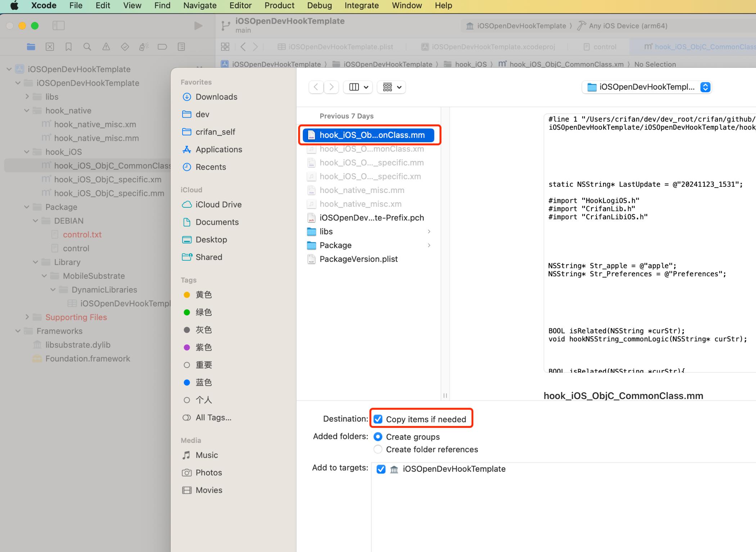Toggle the navigator sidebar icon

click(x=58, y=26)
